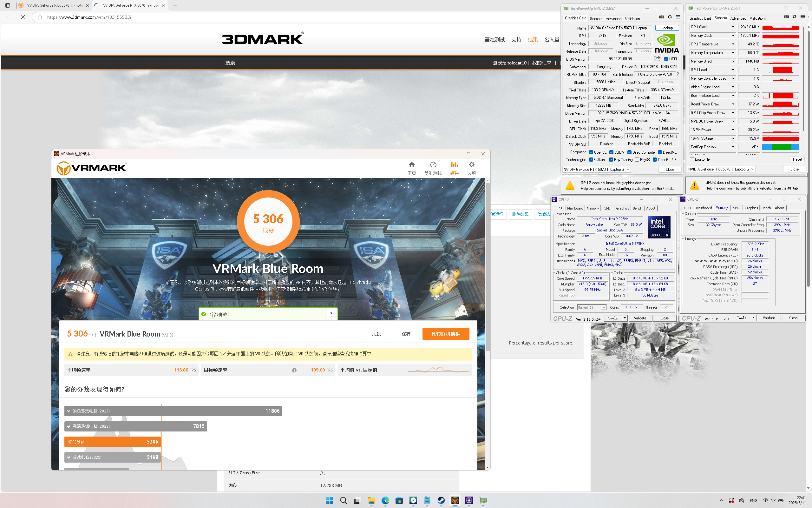Viewport: 812px width, 508px height.
Task: Click 删除结果 button on 3DMark page
Action: 520,214
